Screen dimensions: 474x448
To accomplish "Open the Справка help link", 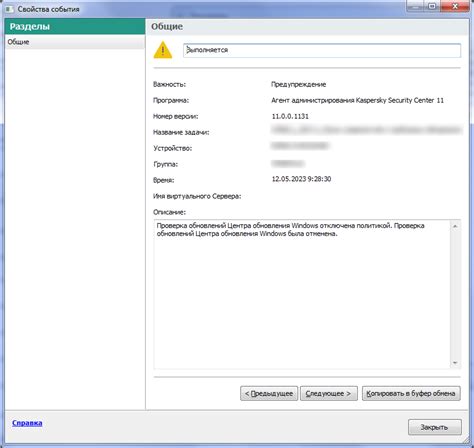I will 27,423.
